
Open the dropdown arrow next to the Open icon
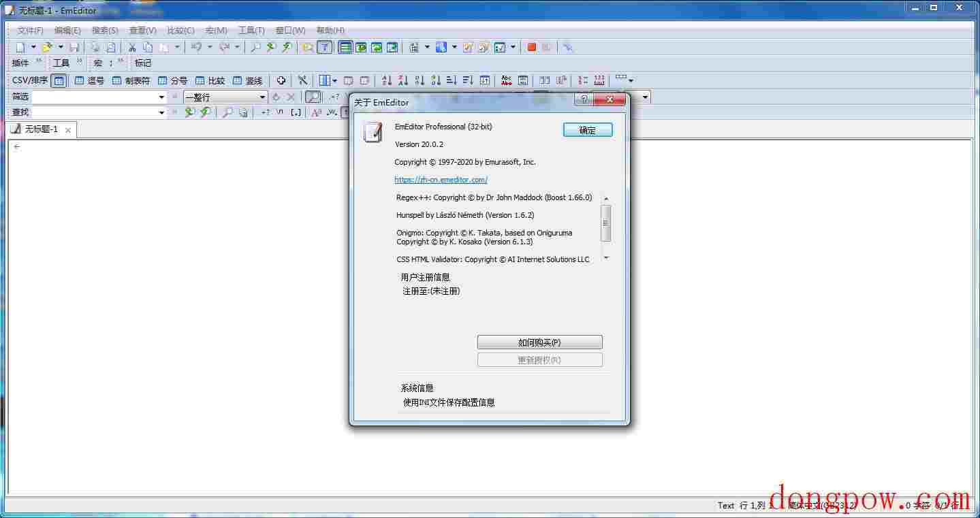coord(60,47)
